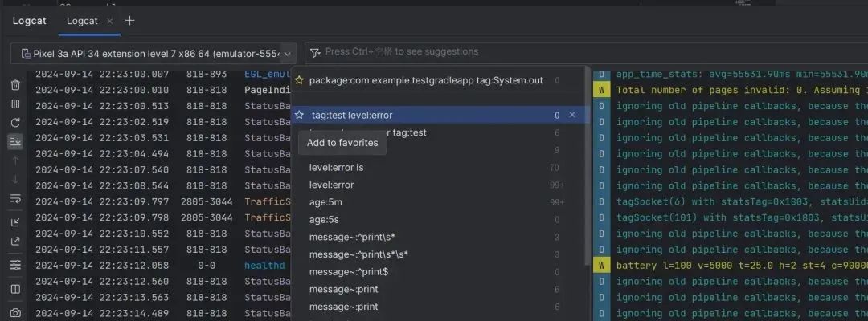Click the export logs icon
Viewport: 868px width, 321px height.
click(15, 241)
